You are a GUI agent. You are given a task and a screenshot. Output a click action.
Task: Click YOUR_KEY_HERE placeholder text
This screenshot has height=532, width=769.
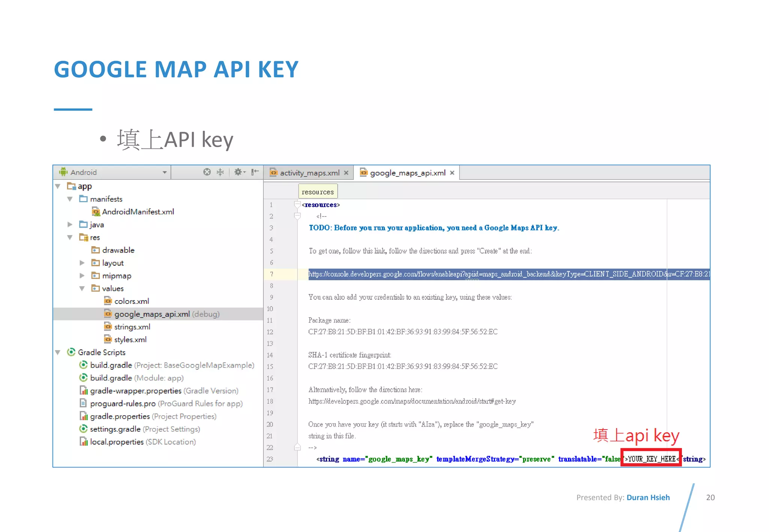pos(651,459)
